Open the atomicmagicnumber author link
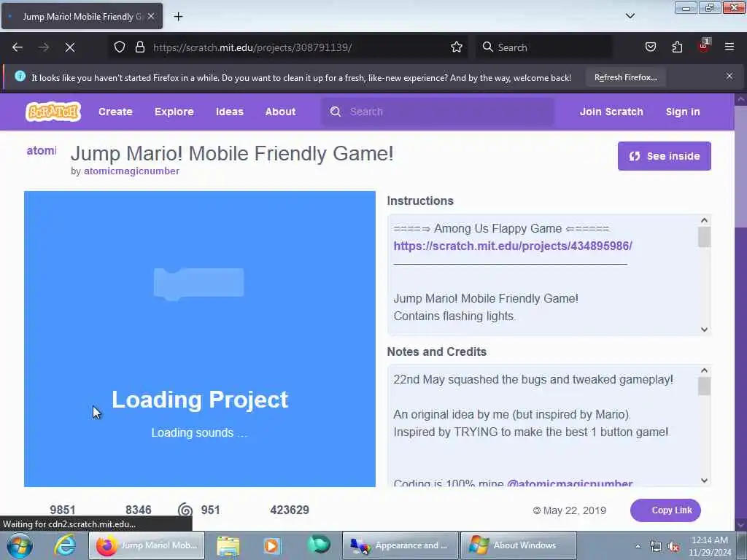This screenshot has width=747, height=560. click(x=131, y=171)
